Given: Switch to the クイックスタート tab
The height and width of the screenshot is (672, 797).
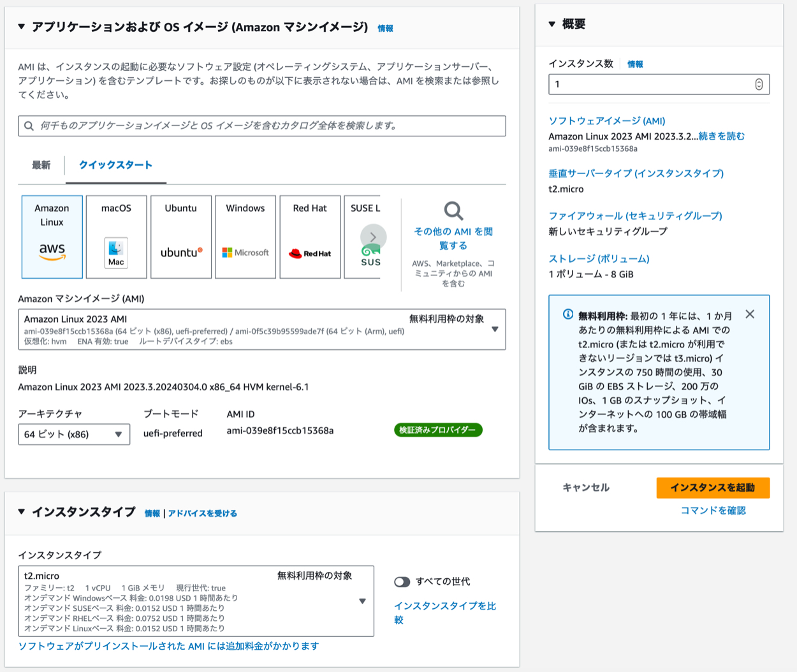Looking at the screenshot, I should coord(115,165).
